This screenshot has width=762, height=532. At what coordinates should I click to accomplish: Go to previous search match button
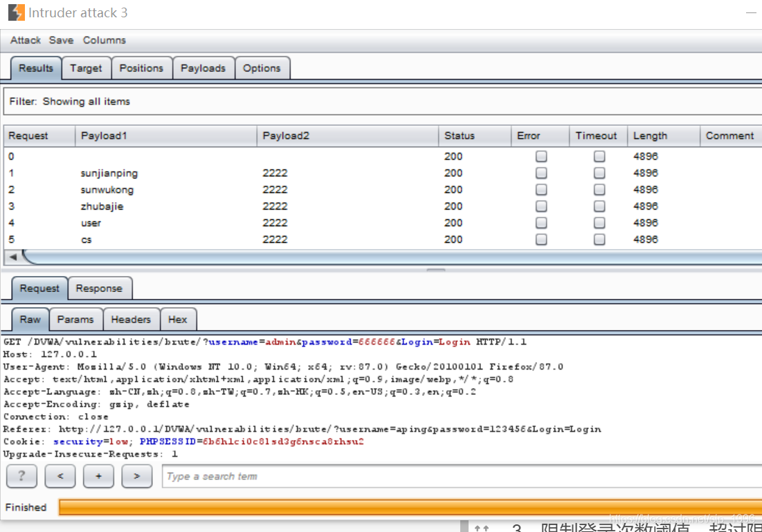[60, 476]
